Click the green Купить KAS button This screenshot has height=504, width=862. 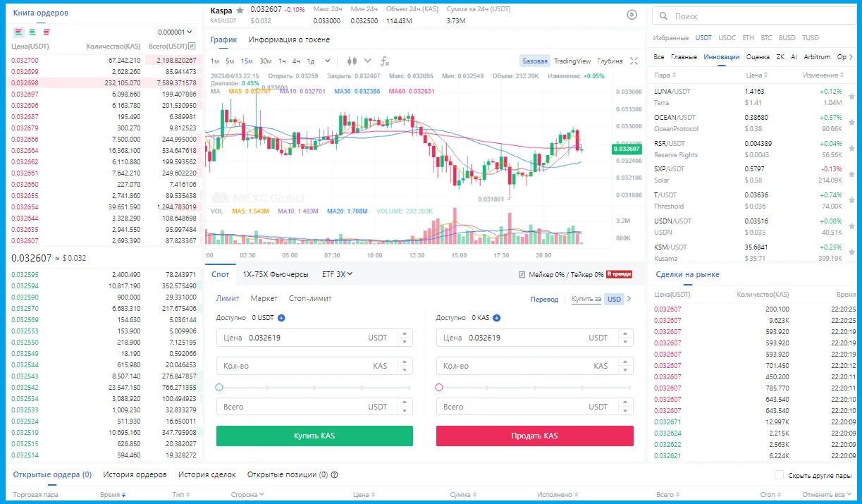tap(314, 436)
